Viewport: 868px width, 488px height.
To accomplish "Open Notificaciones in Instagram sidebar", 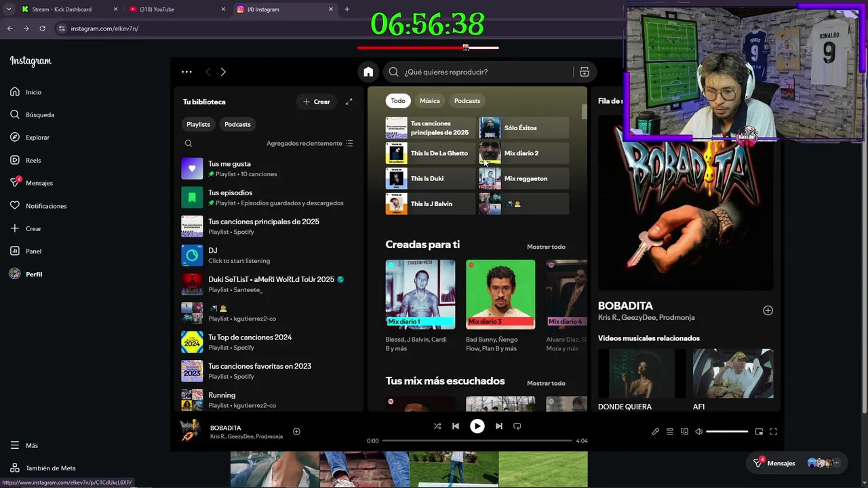I will (38, 206).
